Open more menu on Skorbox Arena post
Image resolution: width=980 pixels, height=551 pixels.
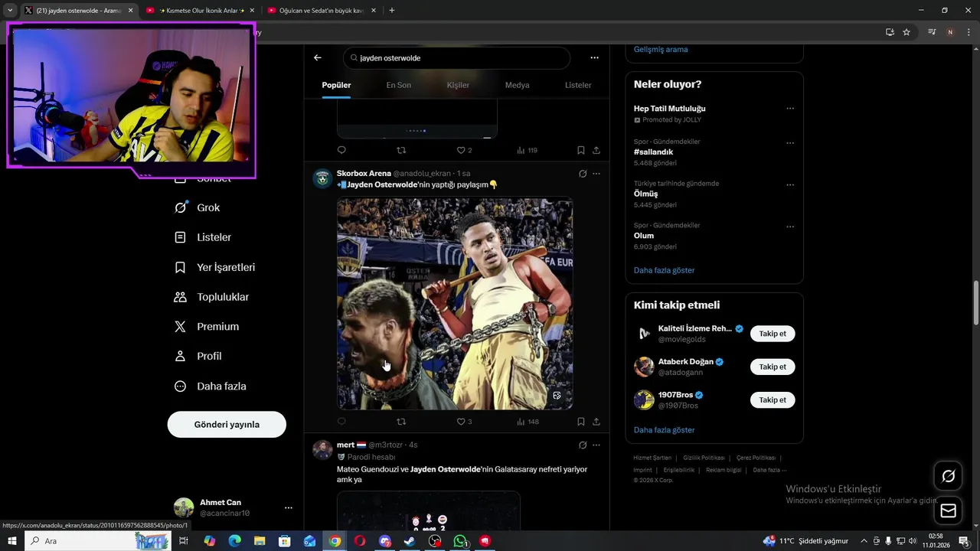pyautogui.click(x=596, y=174)
